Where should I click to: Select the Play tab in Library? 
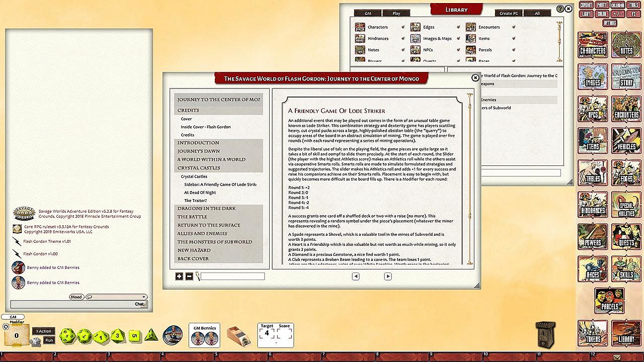click(396, 13)
